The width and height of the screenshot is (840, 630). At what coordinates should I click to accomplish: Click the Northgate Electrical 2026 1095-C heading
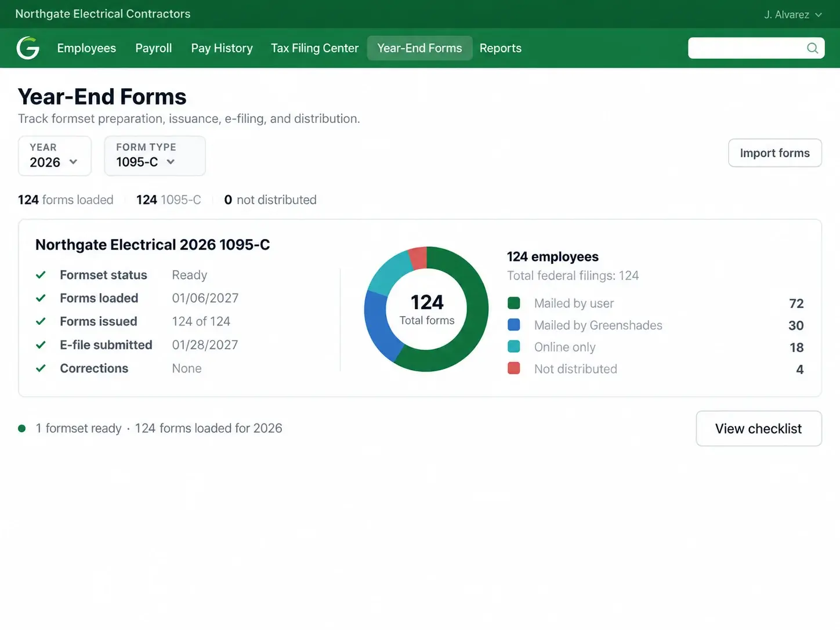pyautogui.click(x=153, y=245)
